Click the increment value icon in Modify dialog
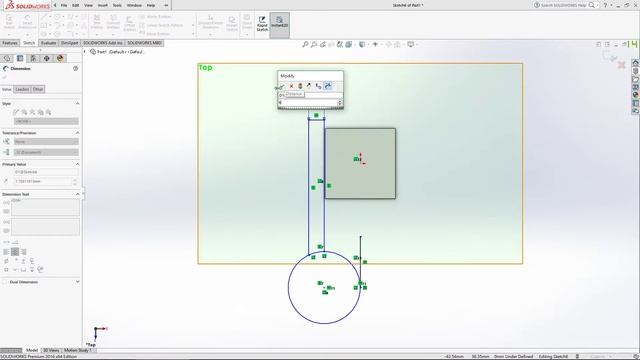 tap(318, 86)
